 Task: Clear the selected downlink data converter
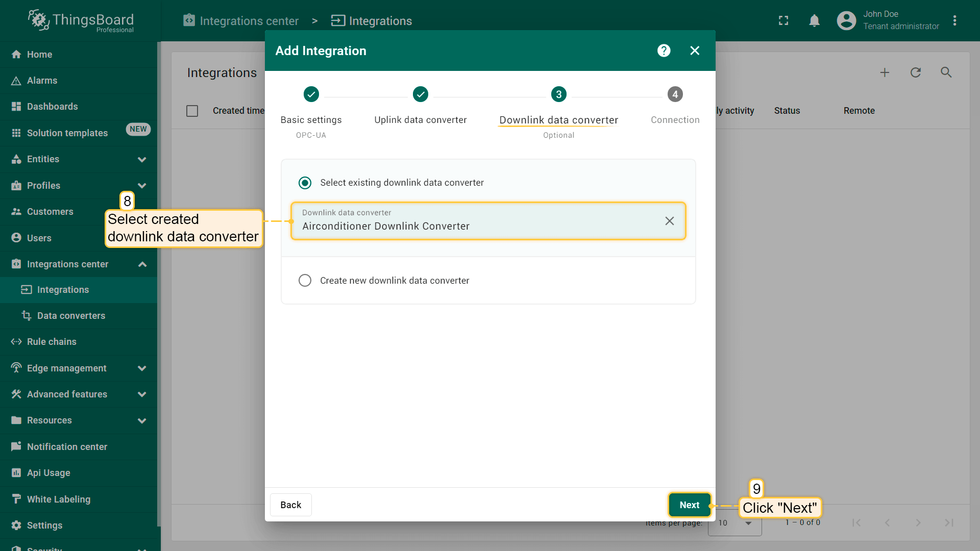click(x=669, y=221)
